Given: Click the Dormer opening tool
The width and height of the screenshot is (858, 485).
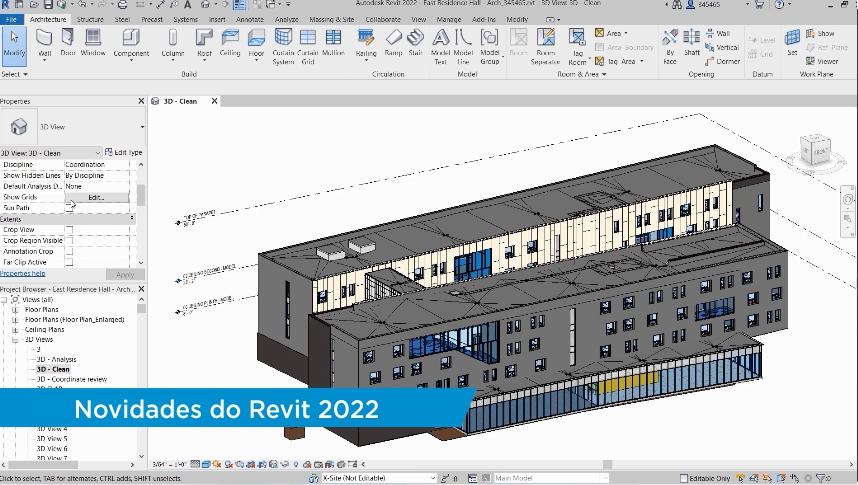Looking at the screenshot, I should [722, 61].
